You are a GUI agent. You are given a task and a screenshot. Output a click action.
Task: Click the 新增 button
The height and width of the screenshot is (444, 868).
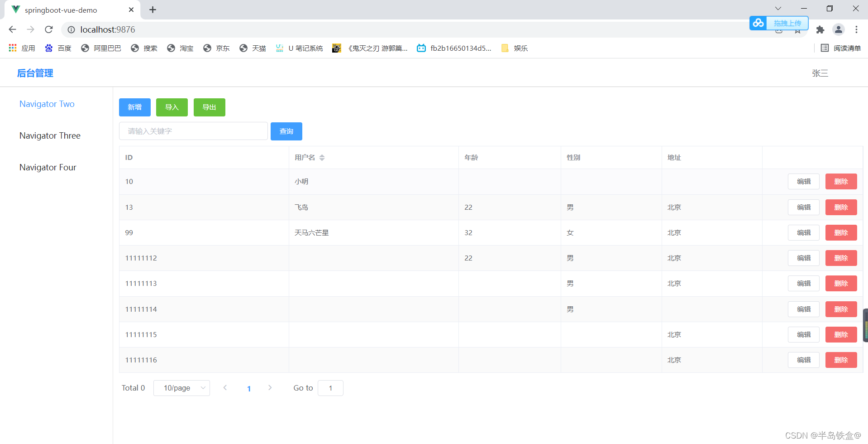tap(135, 107)
